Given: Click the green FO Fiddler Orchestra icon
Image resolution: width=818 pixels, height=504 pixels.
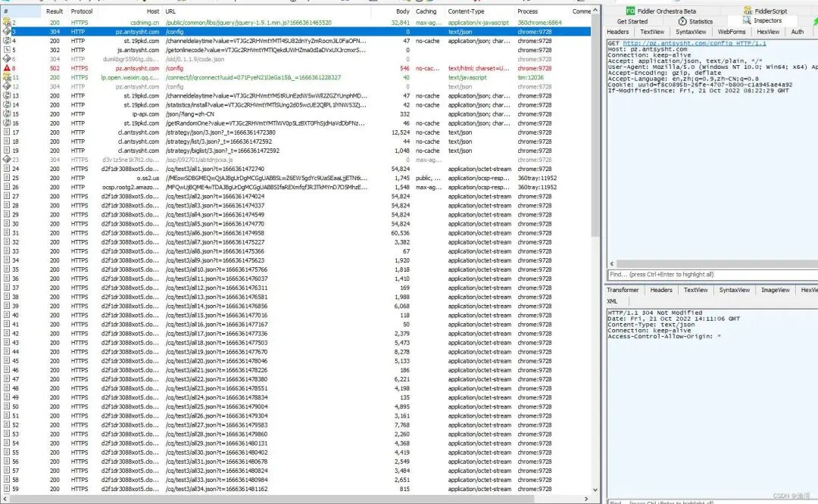Looking at the screenshot, I should (x=630, y=11).
